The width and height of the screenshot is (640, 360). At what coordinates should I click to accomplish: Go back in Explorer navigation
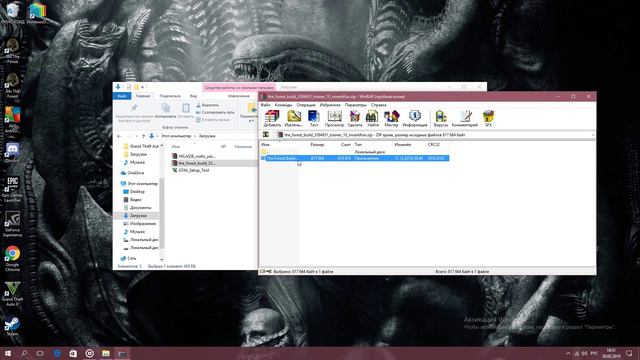point(119,136)
